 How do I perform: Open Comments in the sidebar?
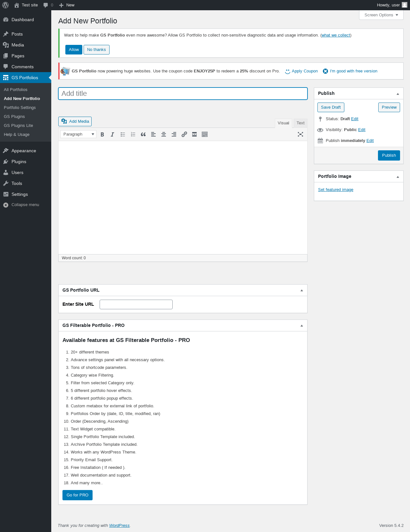click(26, 67)
